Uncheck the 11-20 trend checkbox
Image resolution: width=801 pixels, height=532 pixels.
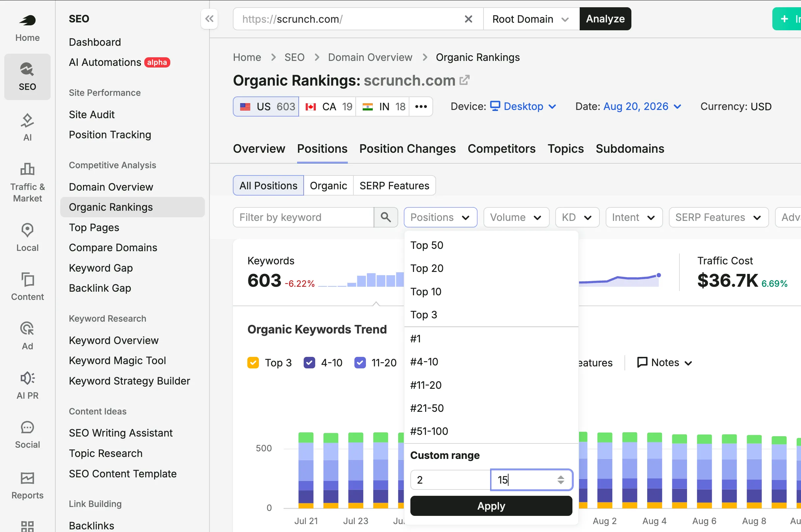point(360,362)
